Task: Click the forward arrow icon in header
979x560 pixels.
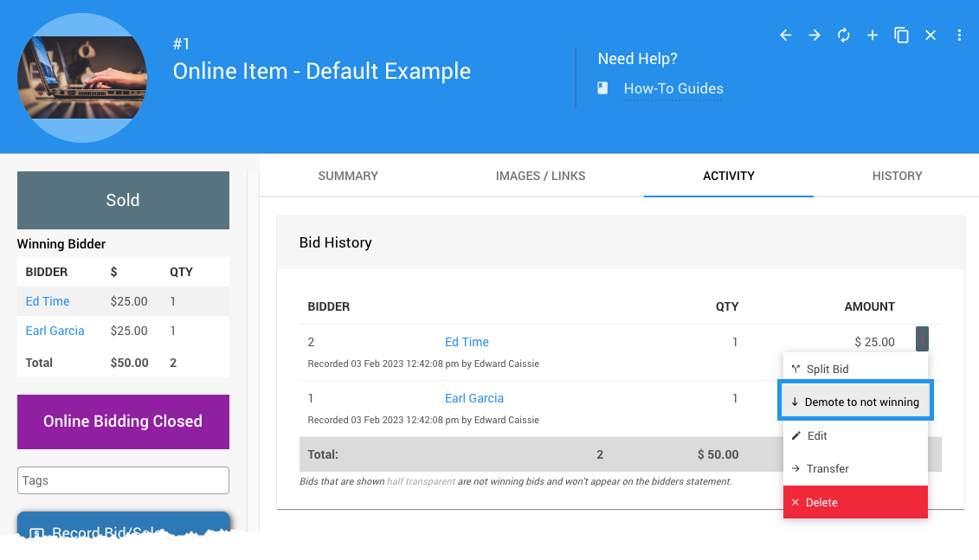Action: 815,35
